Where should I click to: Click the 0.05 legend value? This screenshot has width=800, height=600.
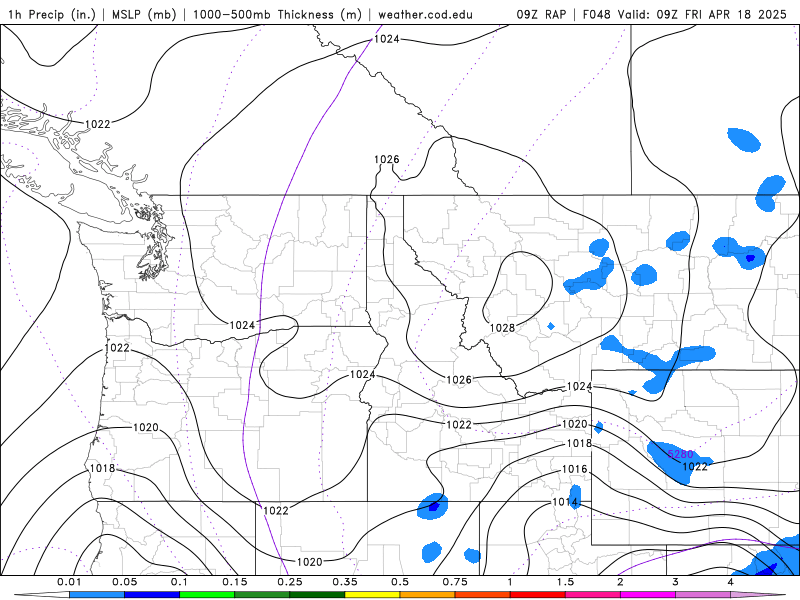pos(124,582)
